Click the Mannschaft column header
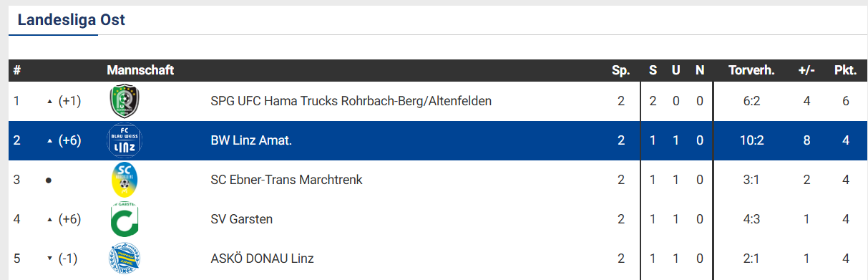This screenshot has width=868, height=280. point(140,70)
